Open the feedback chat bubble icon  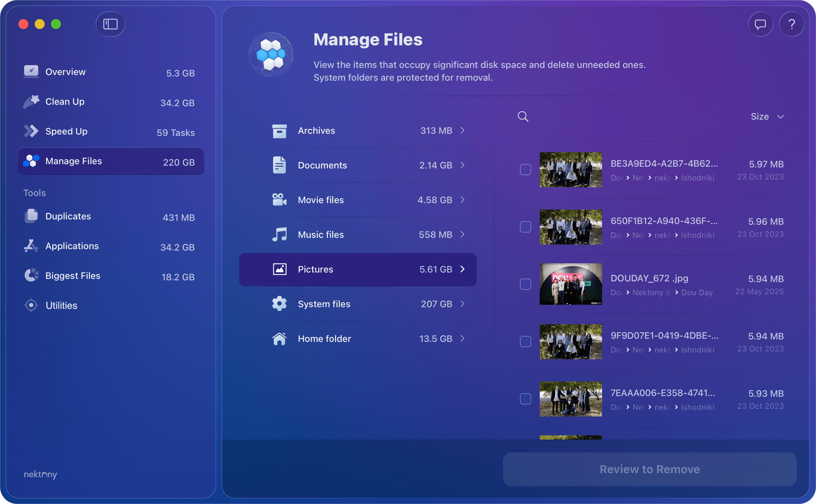pyautogui.click(x=760, y=24)
